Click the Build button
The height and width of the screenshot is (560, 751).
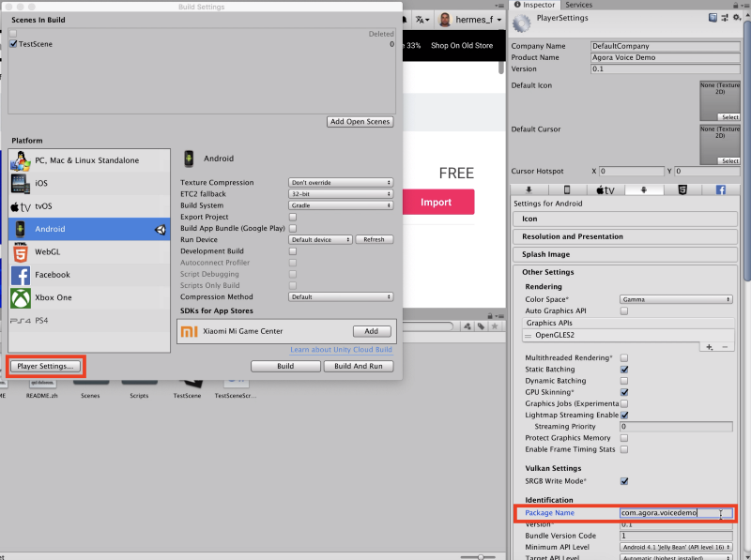pos(285,367)
